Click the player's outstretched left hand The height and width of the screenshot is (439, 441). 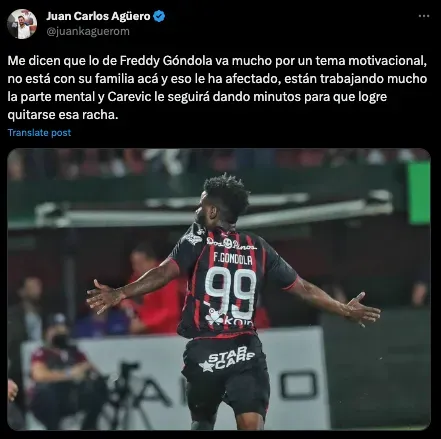click(x=103, y=296)
